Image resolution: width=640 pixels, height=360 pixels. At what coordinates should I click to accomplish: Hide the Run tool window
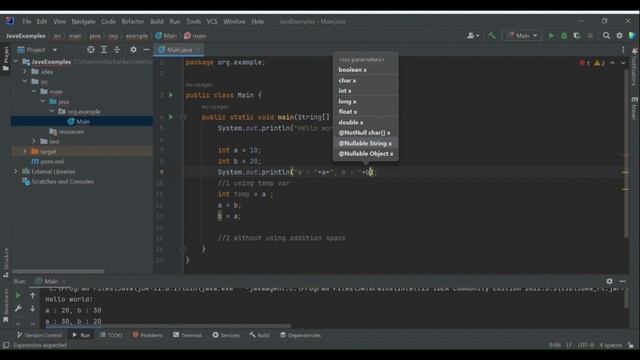pos(622,281)
